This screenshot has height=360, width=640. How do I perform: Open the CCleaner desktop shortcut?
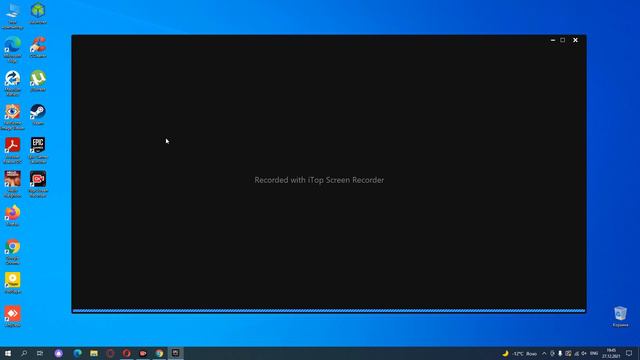click(x=38, y=47)
